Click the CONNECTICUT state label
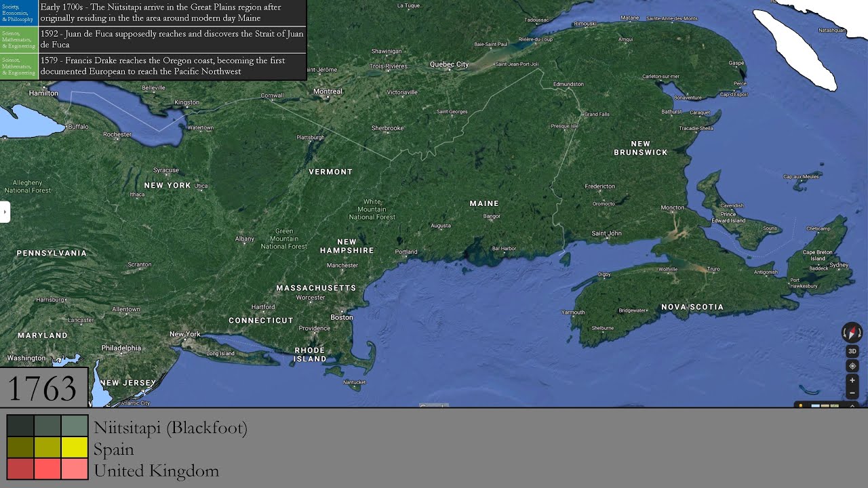This screenshot has width=868, height=488. point(261,321)
